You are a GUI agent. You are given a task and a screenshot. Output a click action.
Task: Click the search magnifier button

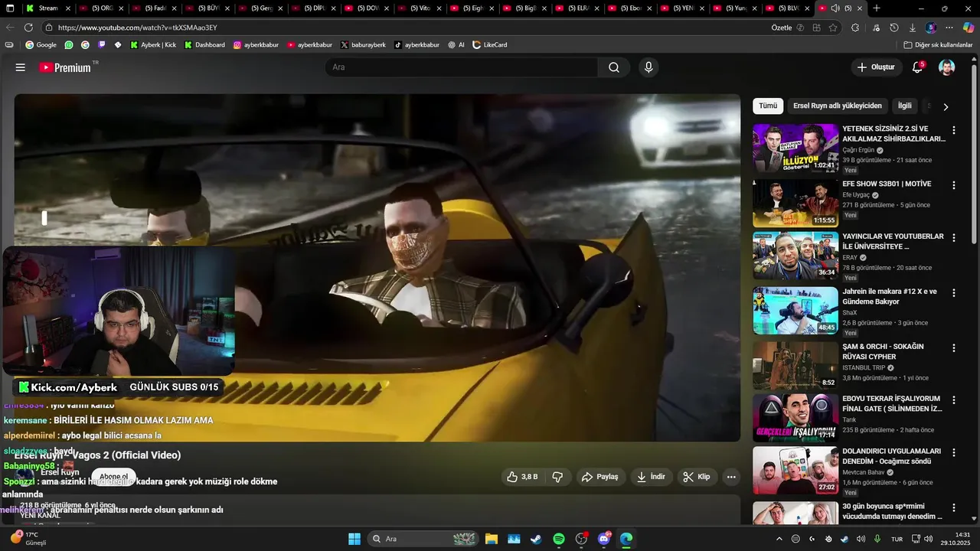pyautogui.click(x=614, y=67)
